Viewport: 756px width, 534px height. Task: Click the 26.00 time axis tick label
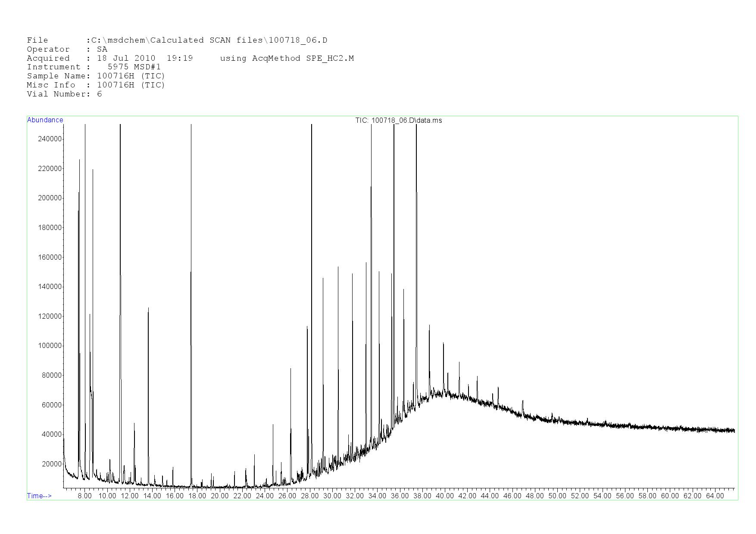(287, 496)
